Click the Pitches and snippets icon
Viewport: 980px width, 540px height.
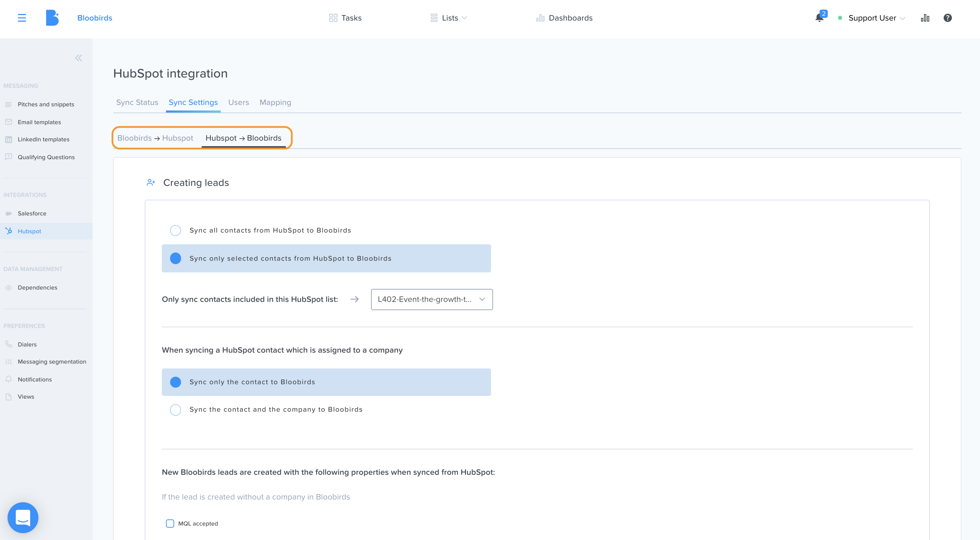(8, 104)
